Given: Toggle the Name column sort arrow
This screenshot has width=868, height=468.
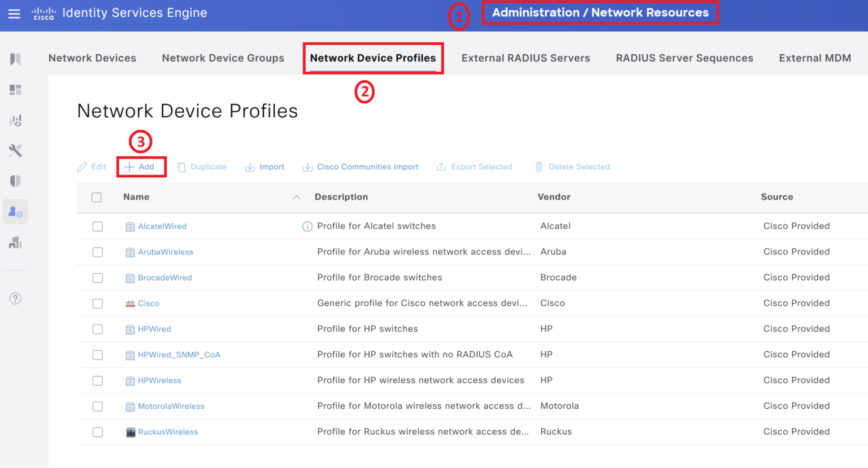Looking at the screenshot, I should coord(297,198).
